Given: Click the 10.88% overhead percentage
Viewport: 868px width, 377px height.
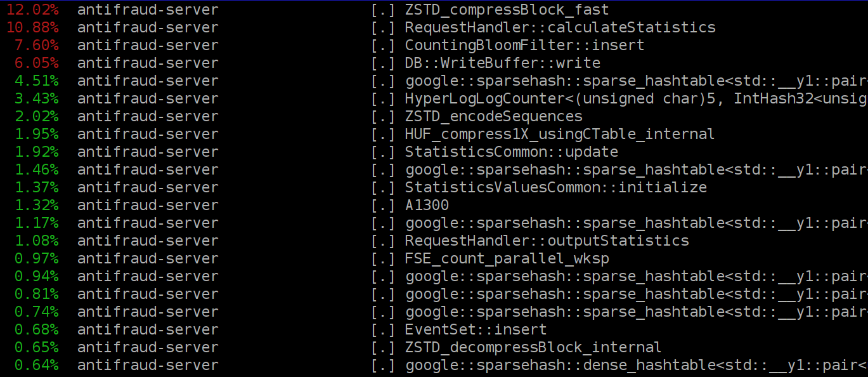Looking at the screenshot, I should 32,28.
